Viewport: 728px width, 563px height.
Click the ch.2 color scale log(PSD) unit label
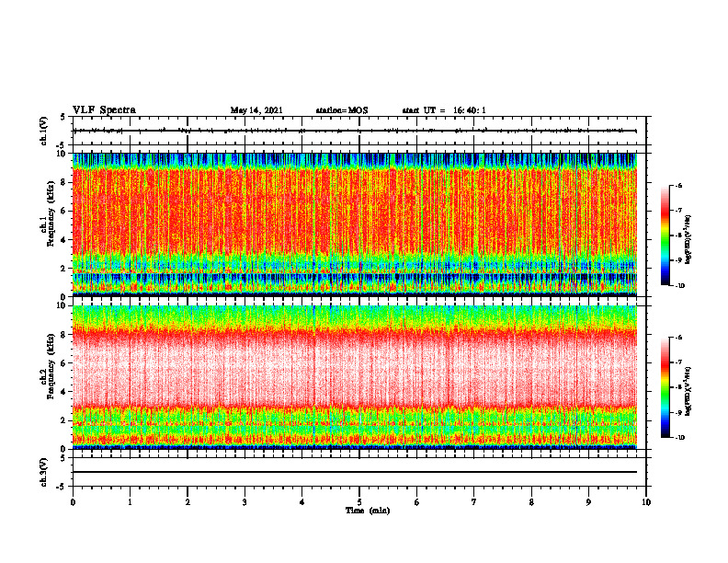tap(689, 391)
